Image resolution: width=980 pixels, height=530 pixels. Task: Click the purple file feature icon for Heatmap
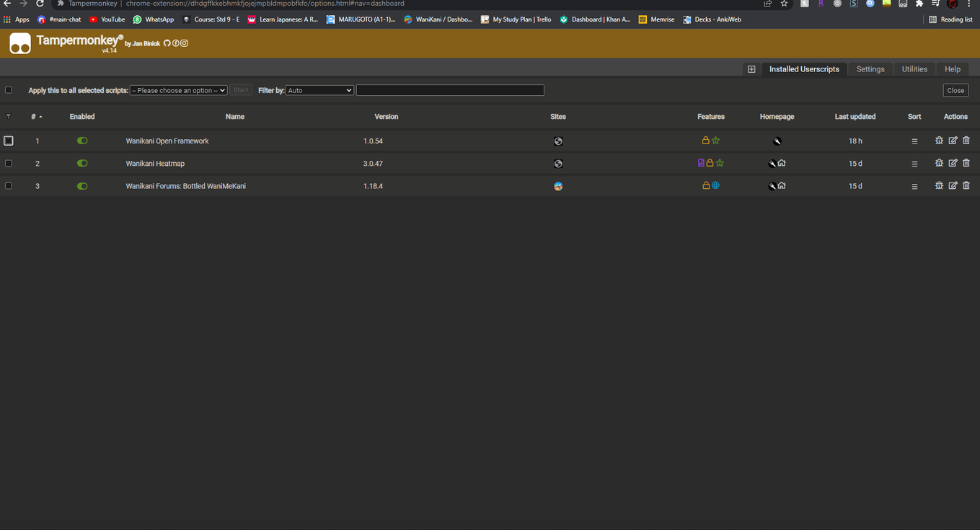pos(701,163)
